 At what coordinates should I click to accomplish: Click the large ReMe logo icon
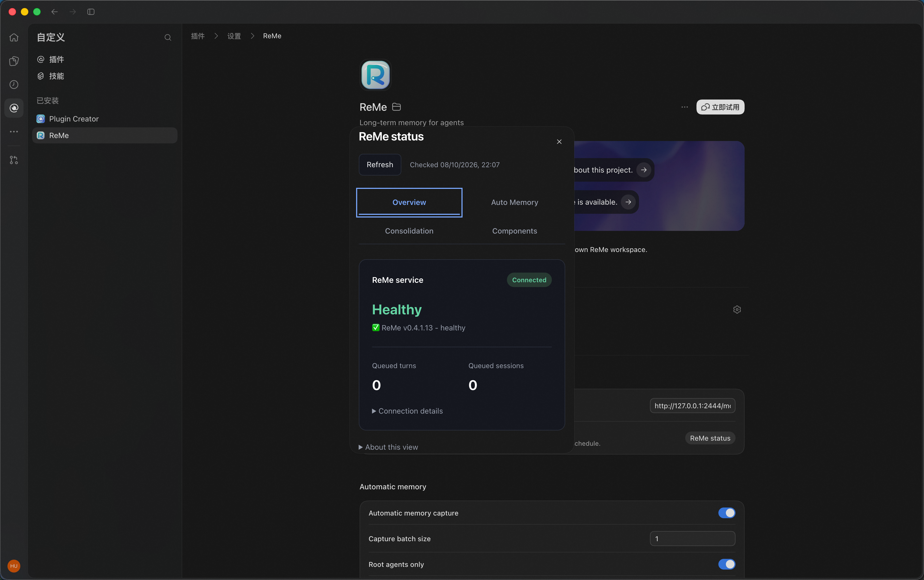click(375, 75)
